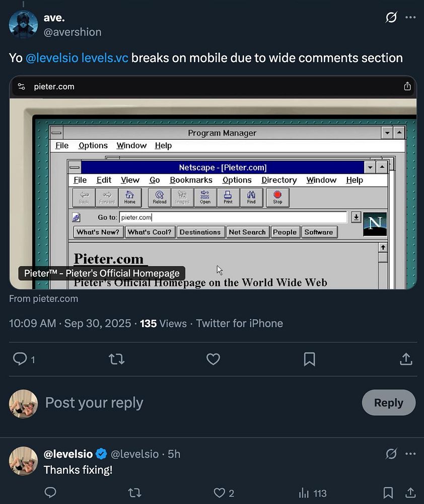Open more options on ave.'s tweet
The width and height of the screenshot is (424, 504).
pos(410,18)
